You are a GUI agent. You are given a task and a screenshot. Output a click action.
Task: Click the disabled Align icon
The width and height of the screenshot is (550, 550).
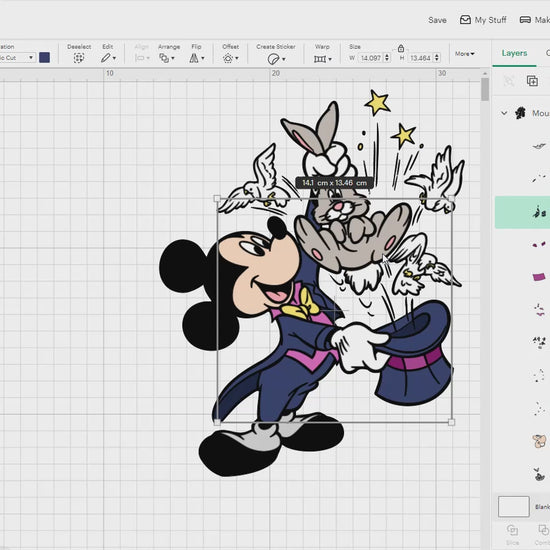(x=139, y=58)
